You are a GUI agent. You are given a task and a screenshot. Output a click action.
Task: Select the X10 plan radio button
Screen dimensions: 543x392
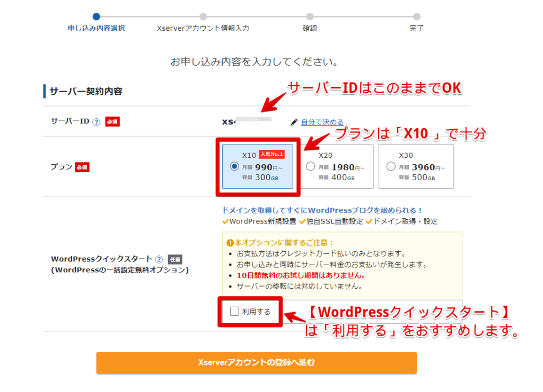pyautogui.click(x=234, y=166)
